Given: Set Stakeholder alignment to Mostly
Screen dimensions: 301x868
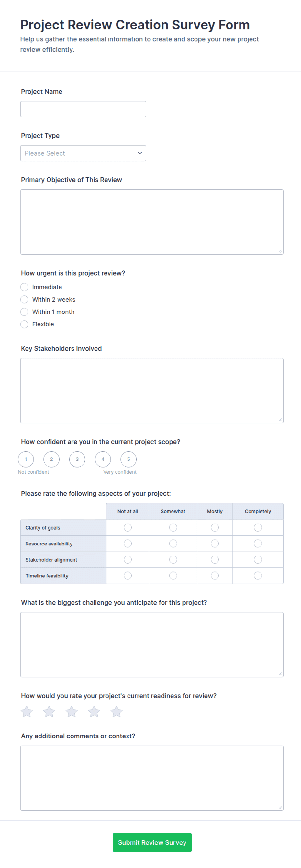Looking at the screenshot, I should click(215, 560).
